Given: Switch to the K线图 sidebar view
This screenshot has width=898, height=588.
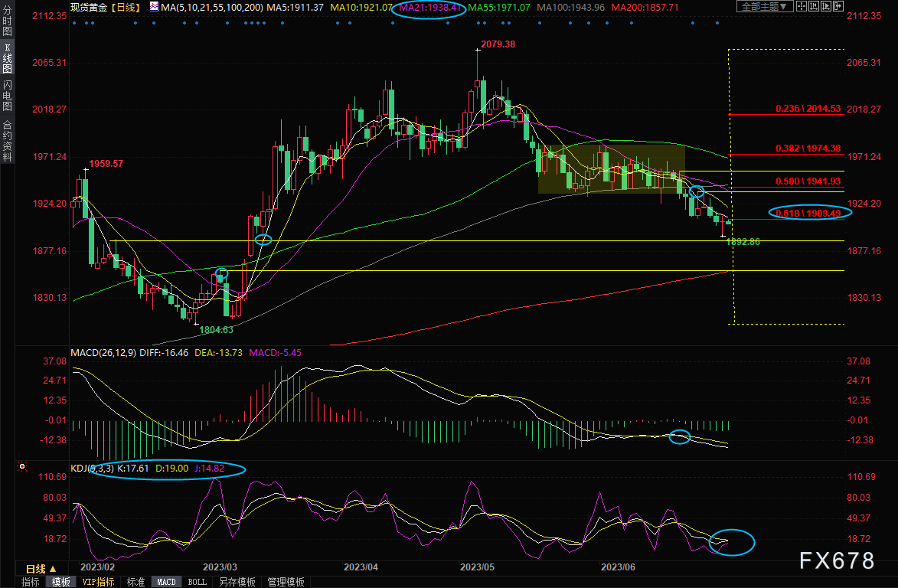Looking at the screenshot, I should coord(8,58).
